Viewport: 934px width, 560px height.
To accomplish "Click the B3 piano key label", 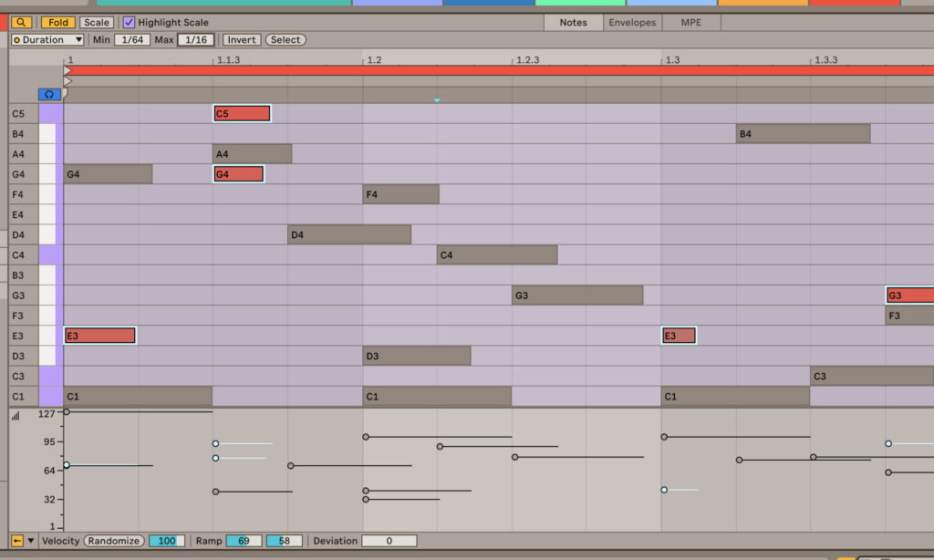I will coord(18,275).
